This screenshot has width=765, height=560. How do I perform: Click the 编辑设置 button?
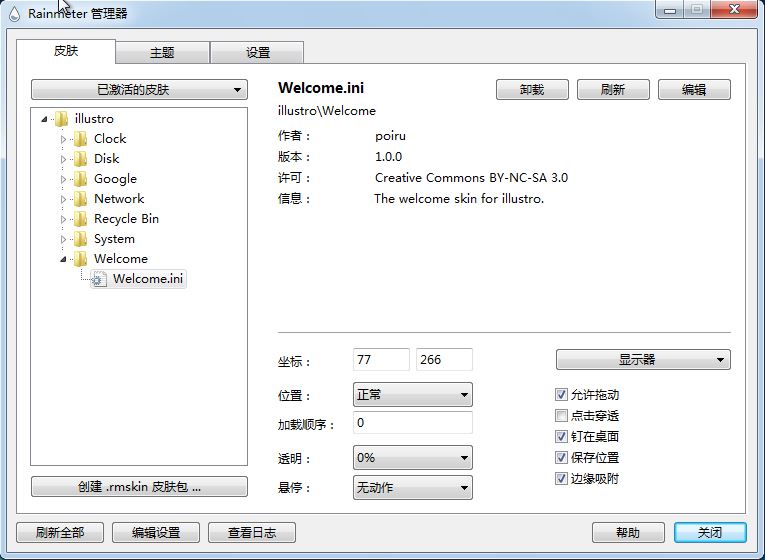(x=156, y=533)
